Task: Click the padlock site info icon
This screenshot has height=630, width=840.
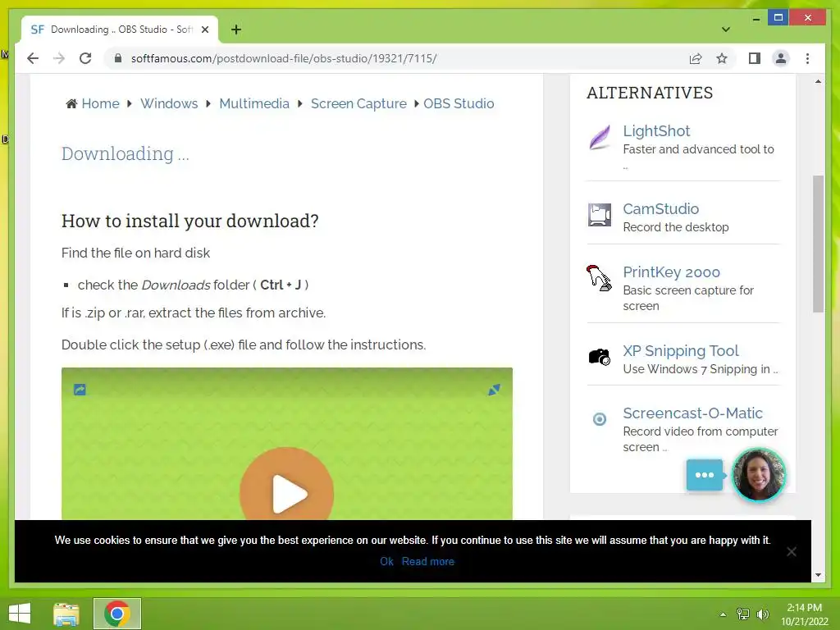Action: (x=118, y=58)
